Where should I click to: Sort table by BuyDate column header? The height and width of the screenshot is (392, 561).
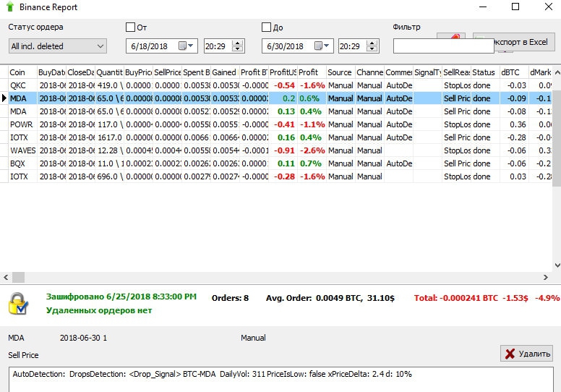pos(51,72)
